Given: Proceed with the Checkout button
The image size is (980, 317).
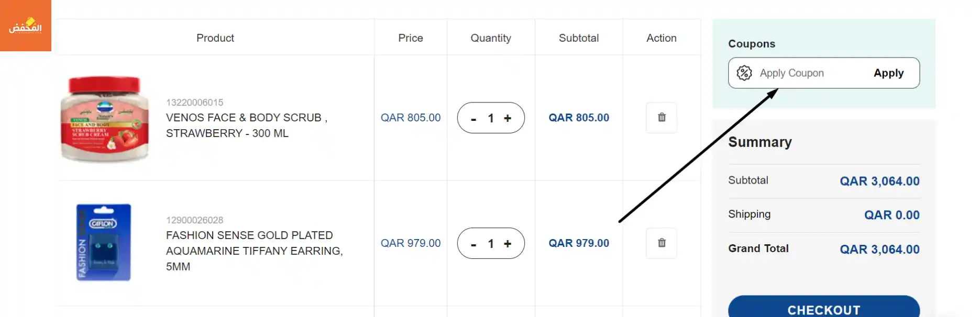Looking at the screenshot, I should pos(824,307).
